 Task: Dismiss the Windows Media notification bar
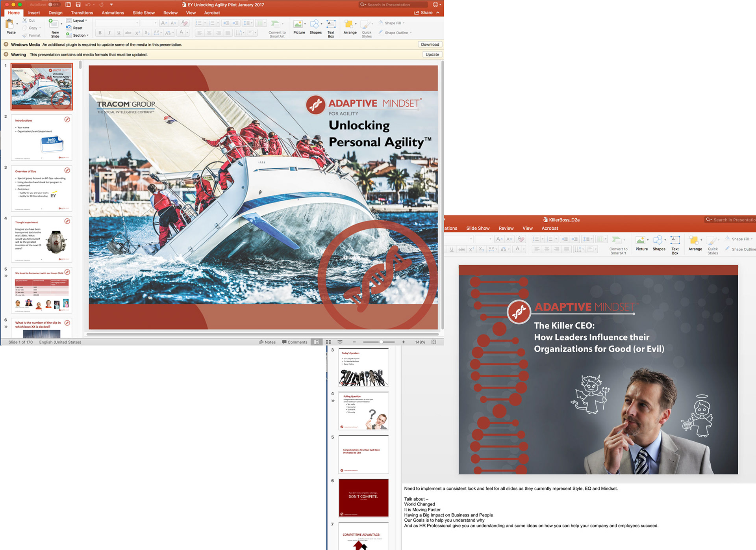6,45
